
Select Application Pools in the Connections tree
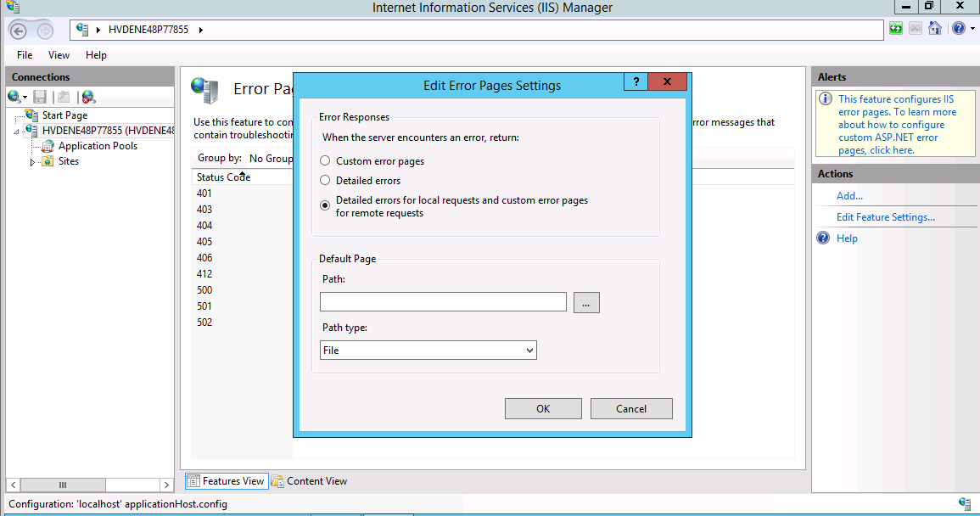click(x=98, y=146)
